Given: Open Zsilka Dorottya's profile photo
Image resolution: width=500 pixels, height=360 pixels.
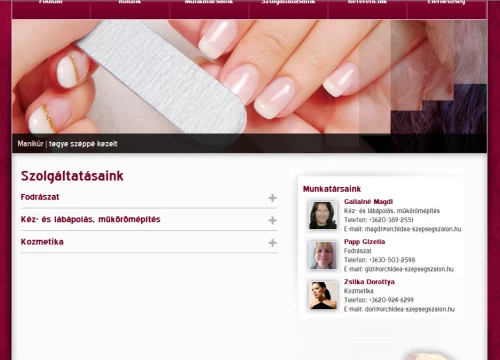Looking at the screenshot, I should [x=322, y=295].
